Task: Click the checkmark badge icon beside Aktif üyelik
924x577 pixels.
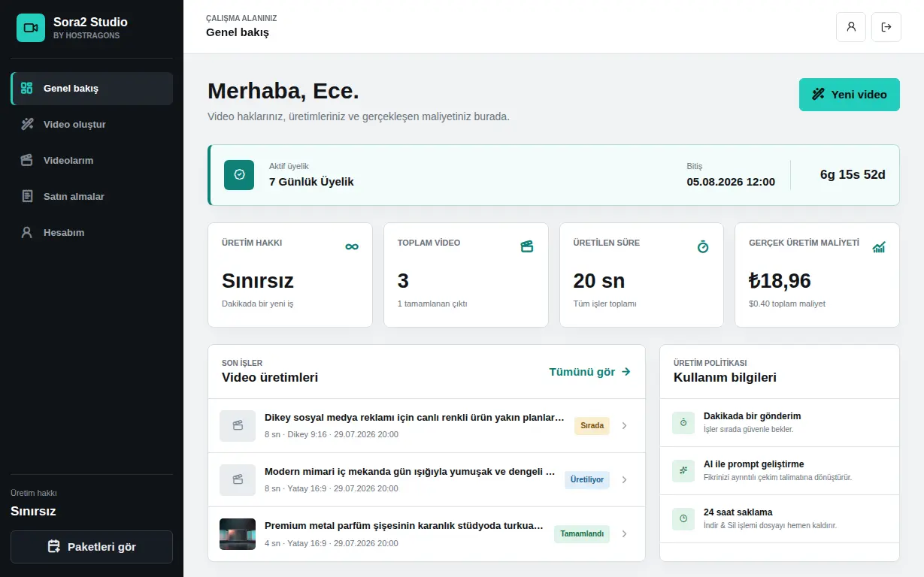Action: click(239, 174)
